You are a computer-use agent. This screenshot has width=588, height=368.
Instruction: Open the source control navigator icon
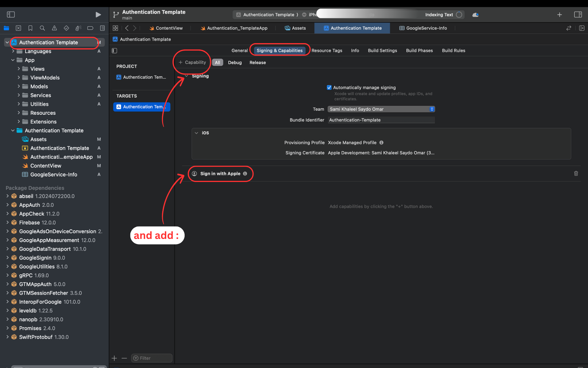[18, 28]
